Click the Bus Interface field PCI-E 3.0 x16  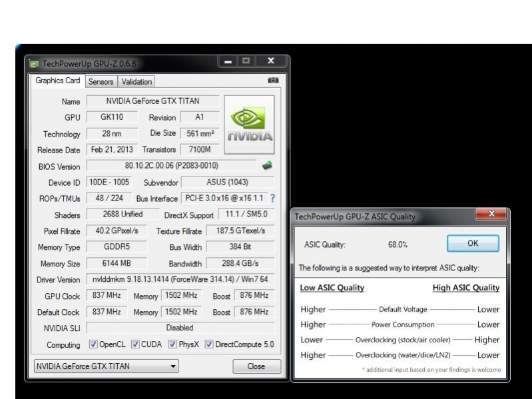point(224,198)
